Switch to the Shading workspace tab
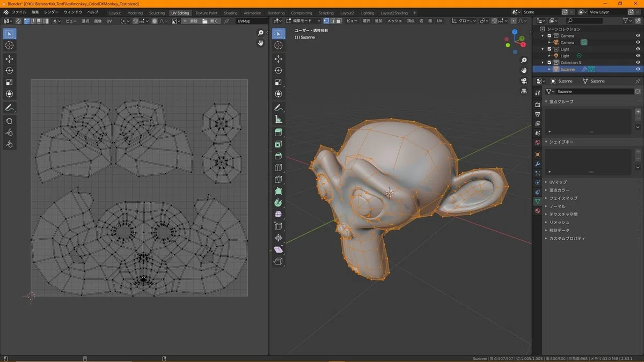The height and width of the screenshot is (362, 644). tap(231, 13)
